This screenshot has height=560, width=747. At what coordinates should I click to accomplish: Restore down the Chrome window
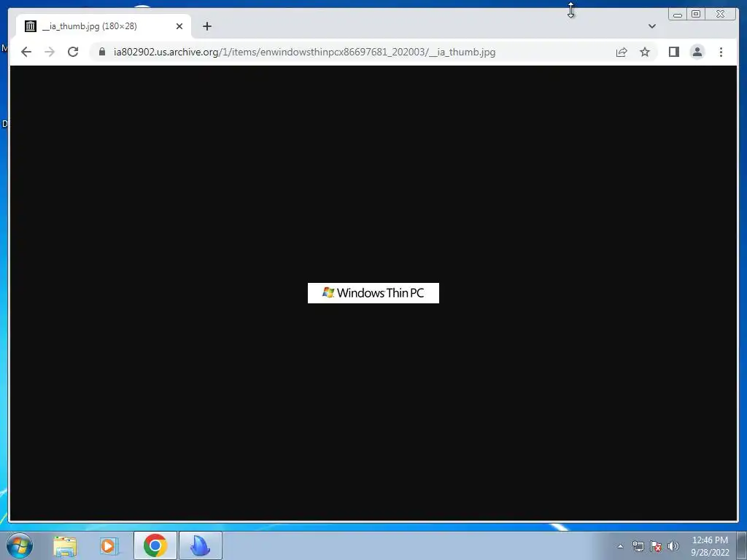pos(695,15)
